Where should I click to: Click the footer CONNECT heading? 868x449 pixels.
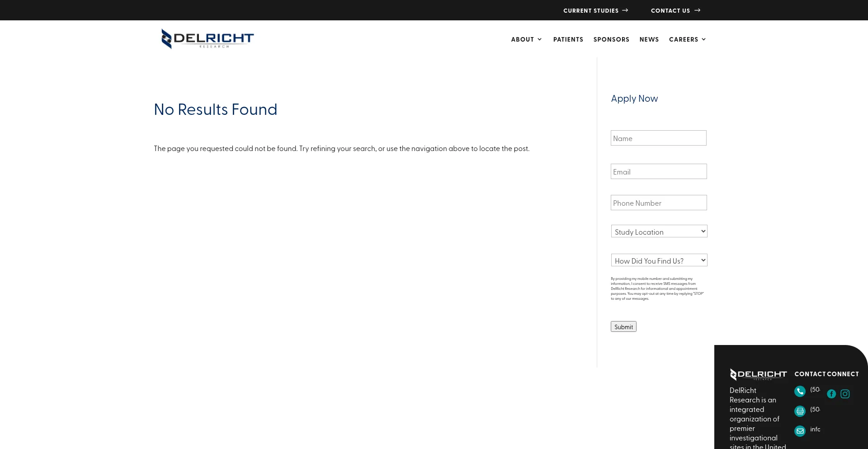(x=843, y=374)
